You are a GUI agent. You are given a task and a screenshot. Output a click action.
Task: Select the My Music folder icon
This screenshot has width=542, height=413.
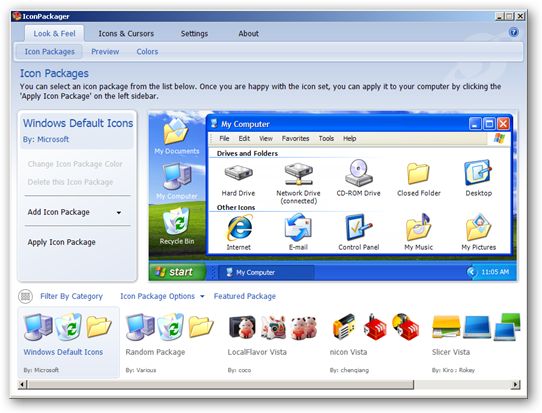[418, 227]
